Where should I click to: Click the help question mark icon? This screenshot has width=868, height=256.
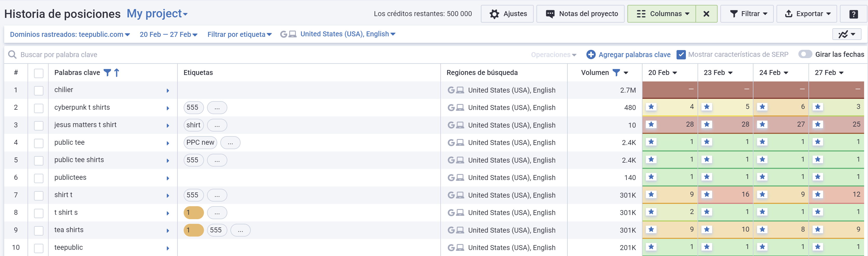point(853,14)
